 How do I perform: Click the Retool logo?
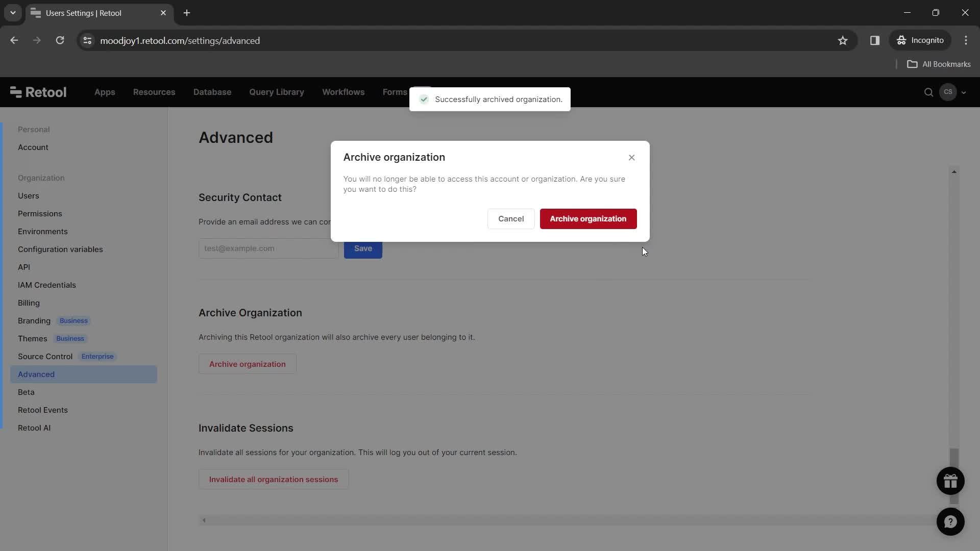pos(38,92)
